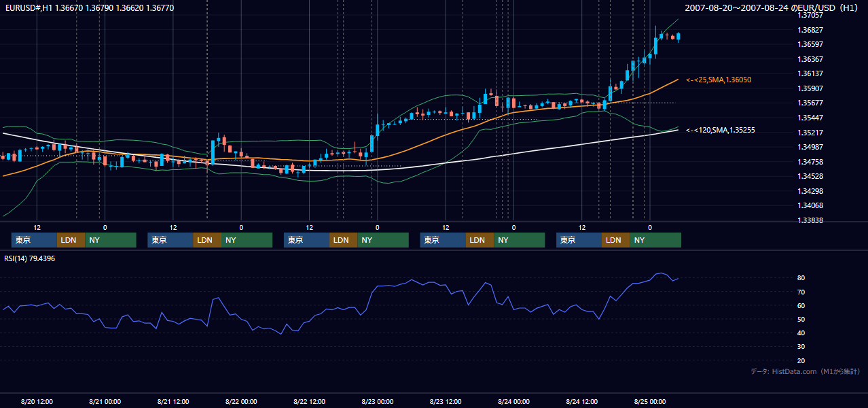Viewport: 868px width, 408px height.
Task: Click the latest blue candlestick on the chart
Action: tap(679, 37)
